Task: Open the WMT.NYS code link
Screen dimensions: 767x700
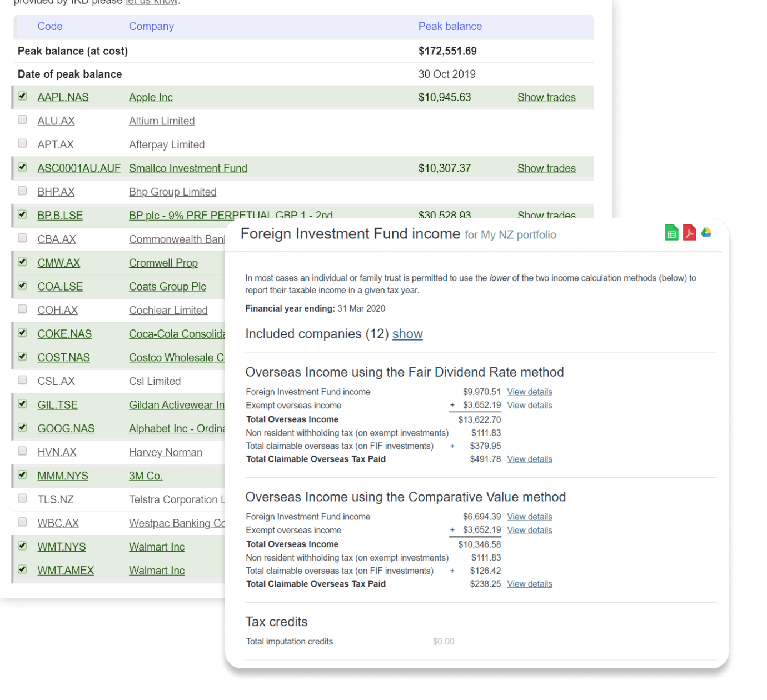Action: tap(61, 547)
